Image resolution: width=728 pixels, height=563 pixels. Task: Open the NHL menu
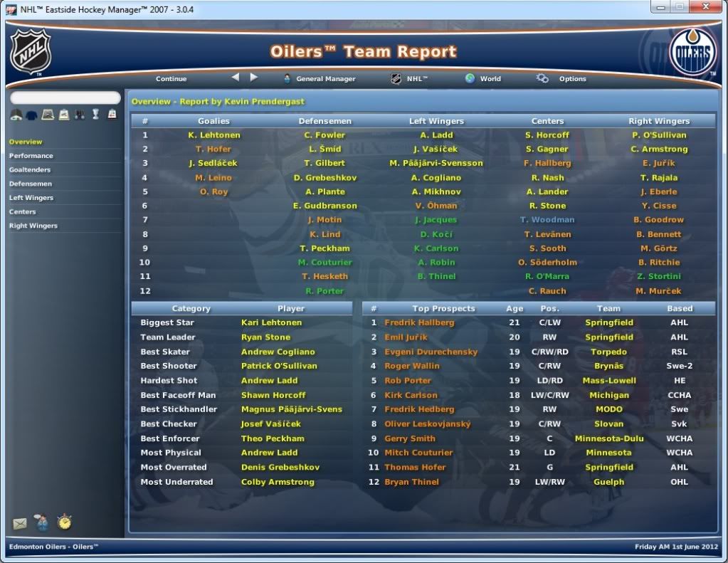pyautogui.click(x=409, y=79)
